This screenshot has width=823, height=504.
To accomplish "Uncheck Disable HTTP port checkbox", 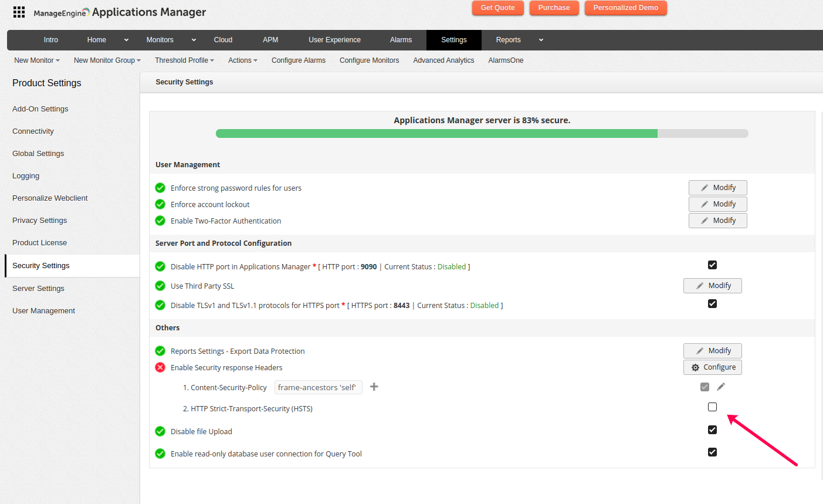I will [x=712, y=265].
